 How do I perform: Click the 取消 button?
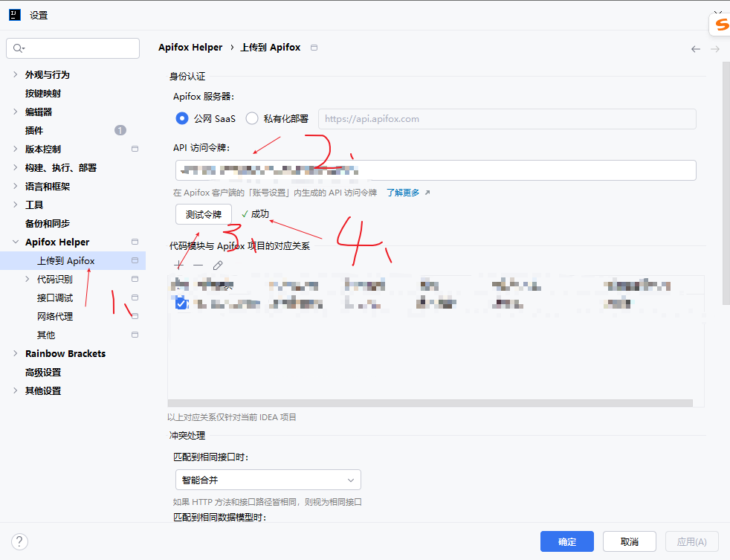pos(630,541)
